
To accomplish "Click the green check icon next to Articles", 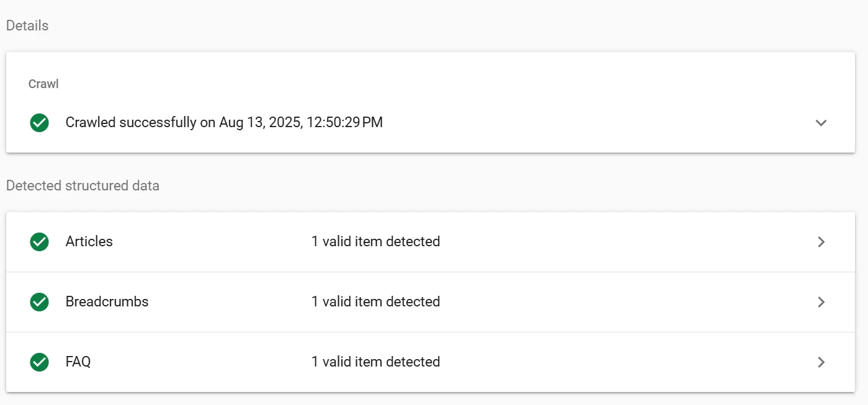I will (x=40, y=241).
